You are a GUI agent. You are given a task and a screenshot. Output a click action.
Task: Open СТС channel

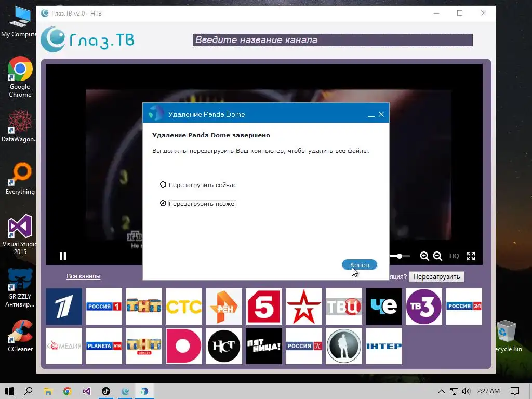184,307
